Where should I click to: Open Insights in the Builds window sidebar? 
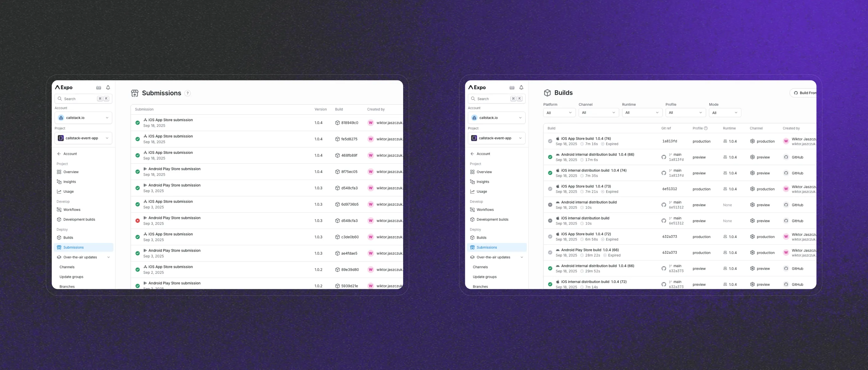tap(482, 182)
